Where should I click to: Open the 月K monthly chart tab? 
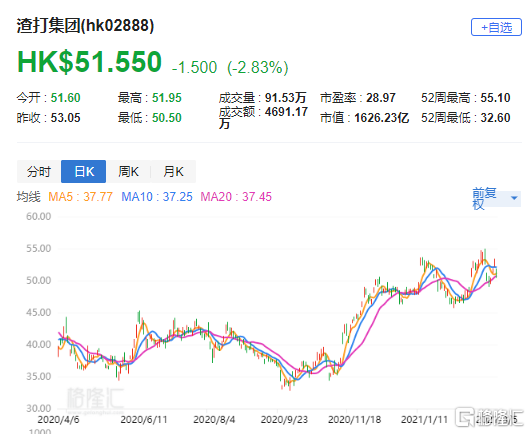click(x=173, y=171)
